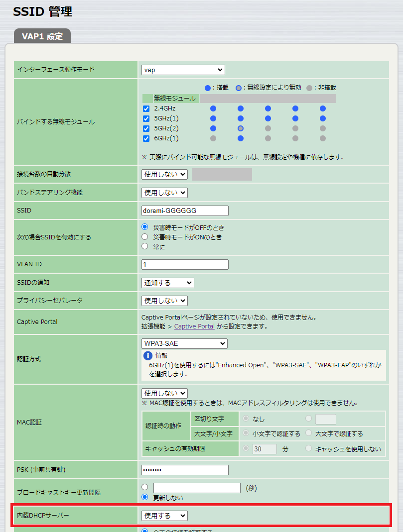
Task: Open the 認証方式 dropdown showing WPA3-SAE
Action: 184,343
